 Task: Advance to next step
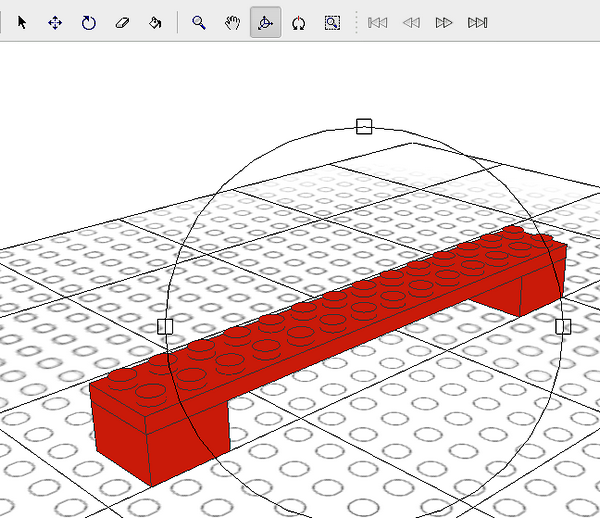pos(444,23)
